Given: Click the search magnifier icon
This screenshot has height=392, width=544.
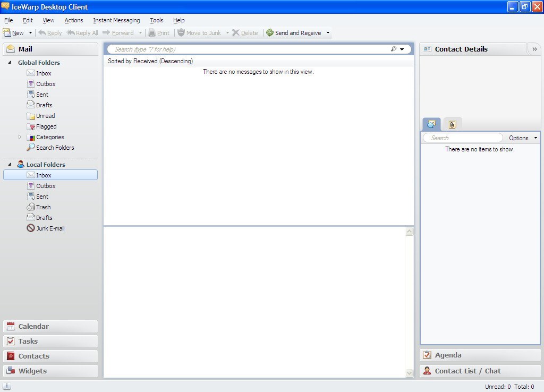Looking at the screenshot, I should 394,49.
